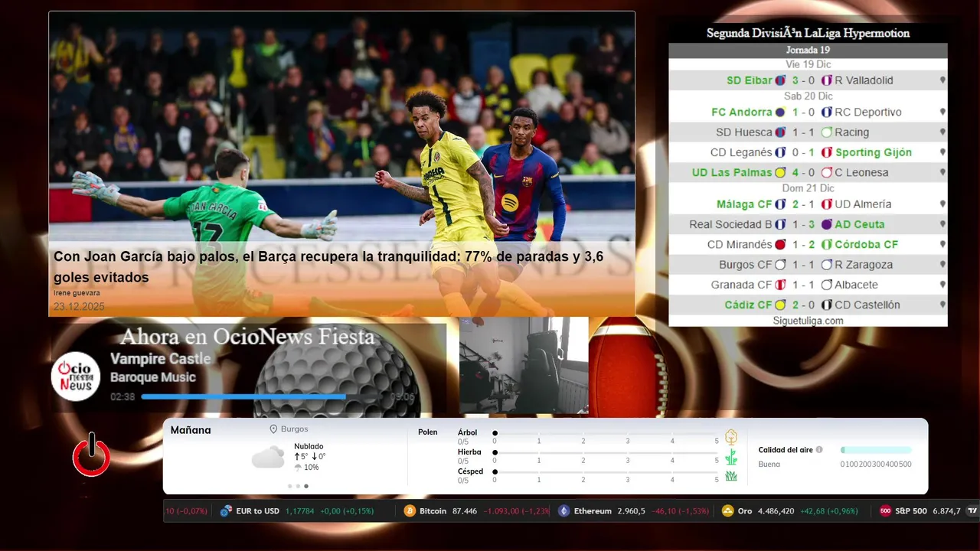Image resolution: width=980 pixels, height=551 pixels.
Task: Click the 'RC Deportivo' team name
Action: tap(868, 112)
